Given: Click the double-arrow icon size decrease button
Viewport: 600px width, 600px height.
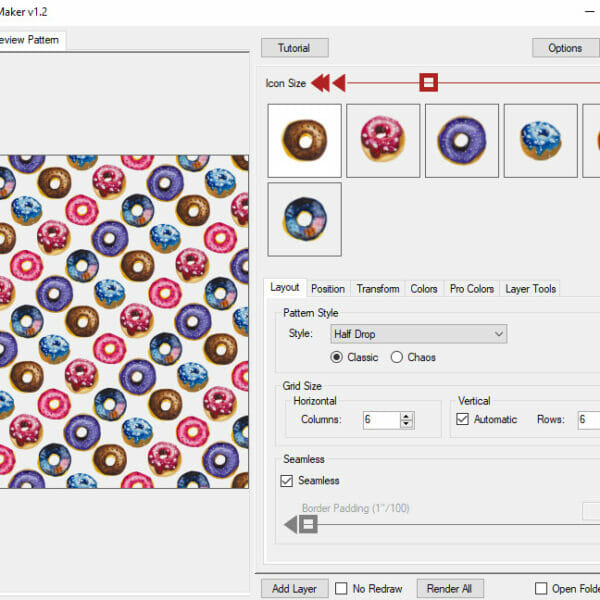Looking at the screenshot, I should coord(321,83).
